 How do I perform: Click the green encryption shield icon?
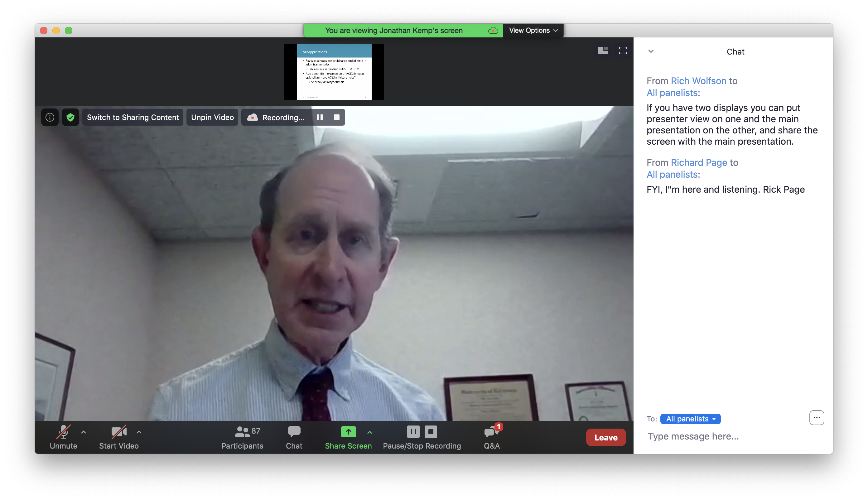(x=70, y=118)
